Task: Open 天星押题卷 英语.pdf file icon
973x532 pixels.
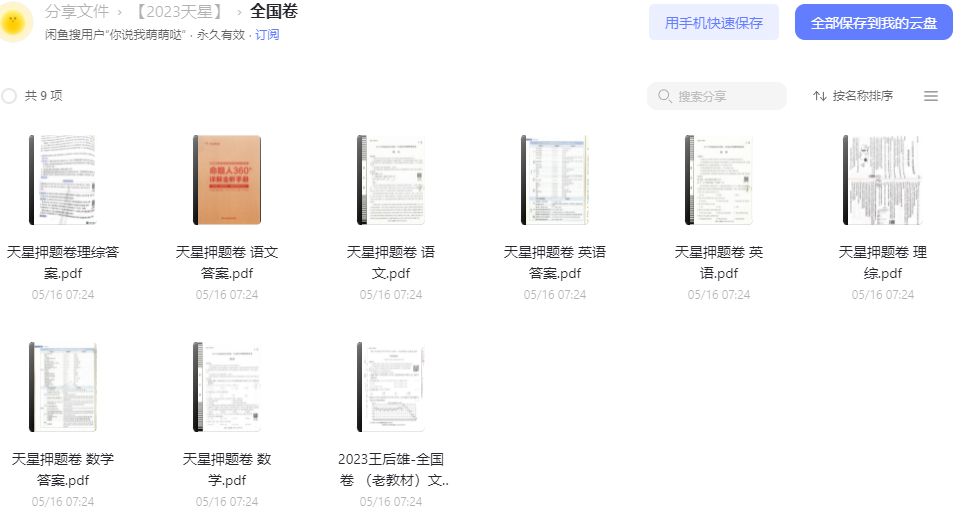Action: click(x=719, y=180)
